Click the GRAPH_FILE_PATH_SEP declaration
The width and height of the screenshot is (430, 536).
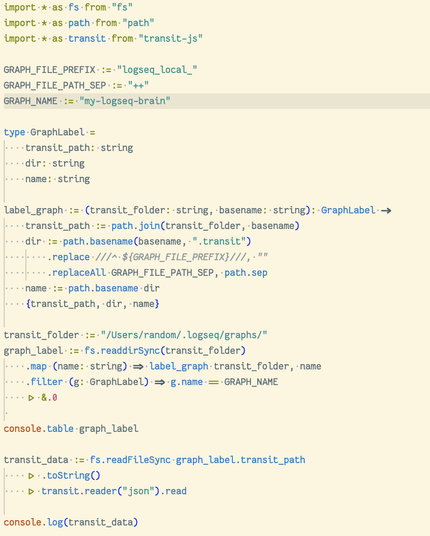76,85
